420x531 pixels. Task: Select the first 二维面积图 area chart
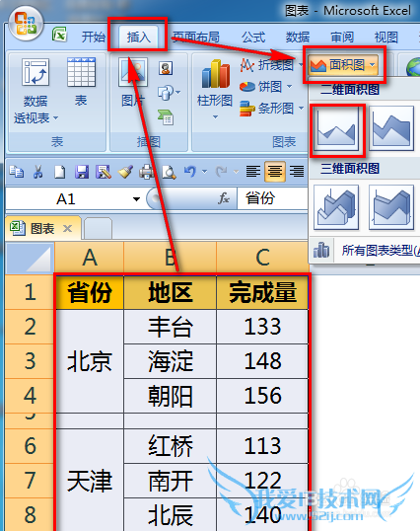336,128
